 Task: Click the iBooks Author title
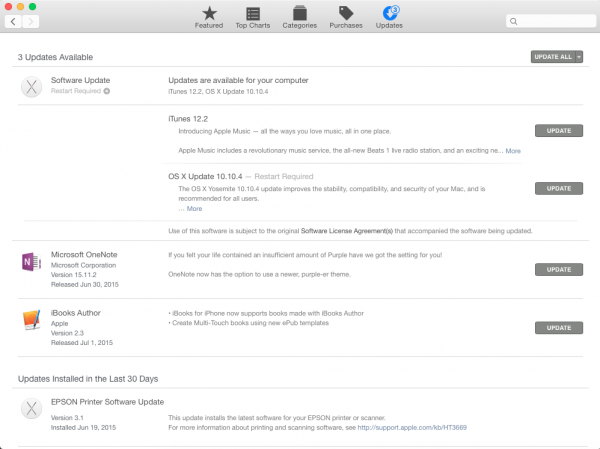[x=76, y=313]
